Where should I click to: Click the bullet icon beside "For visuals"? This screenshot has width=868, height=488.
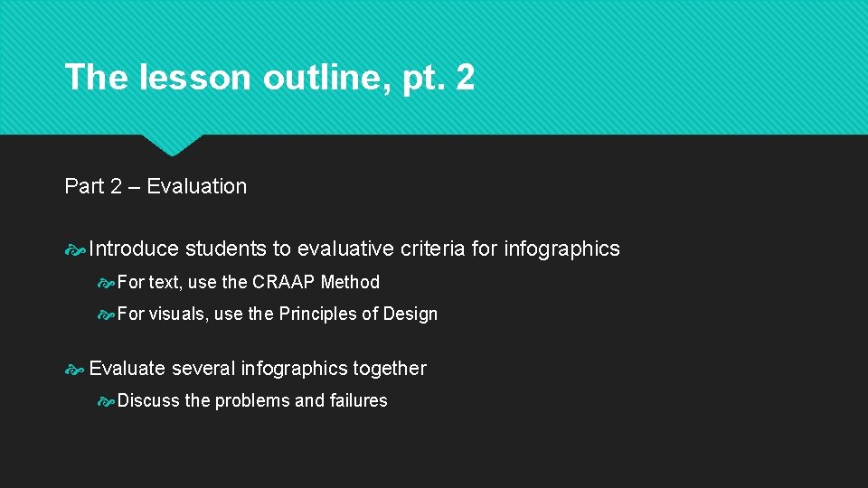[x=105, y=314]
